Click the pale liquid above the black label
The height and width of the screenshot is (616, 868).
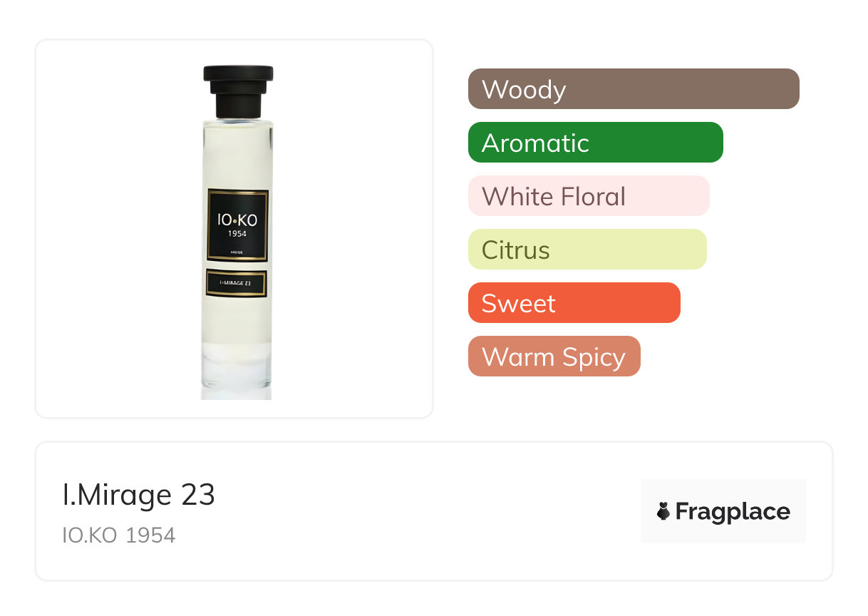click(237, 155)
